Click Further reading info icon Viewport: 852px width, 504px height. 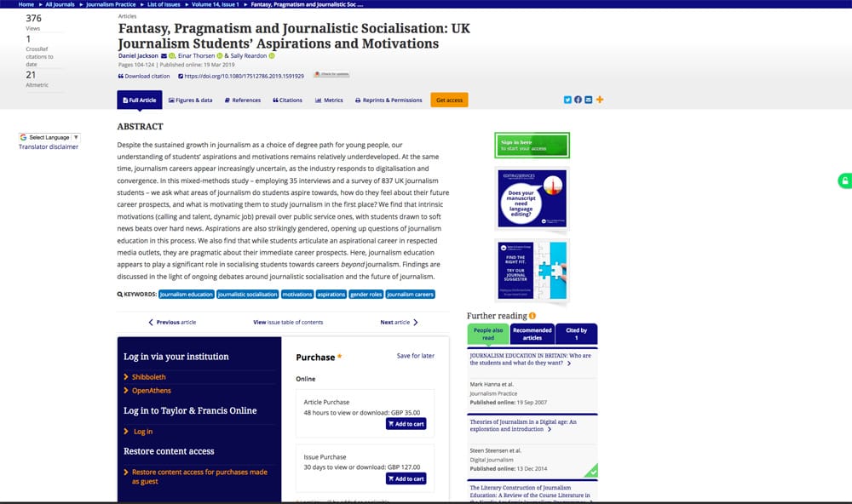tap(532, 316)
